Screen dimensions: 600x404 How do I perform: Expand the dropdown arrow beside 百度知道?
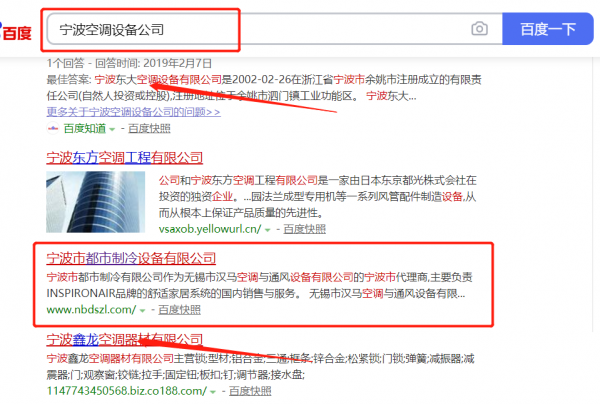click(112, 129)
